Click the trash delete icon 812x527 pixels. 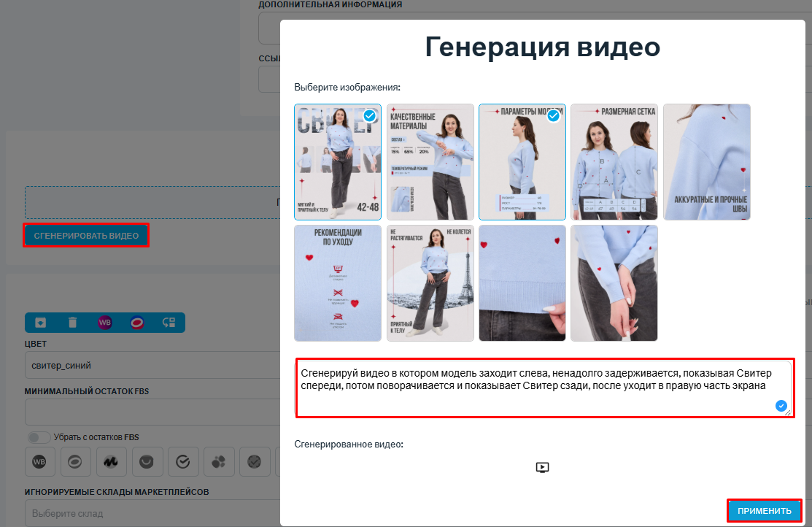pyautogui.click(x=72, y=322)
